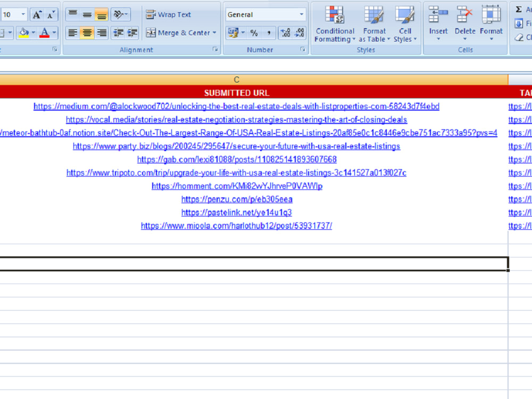Decrease the cell indent
The width and height of the screenshot is (532, 399).
[118, 32]
